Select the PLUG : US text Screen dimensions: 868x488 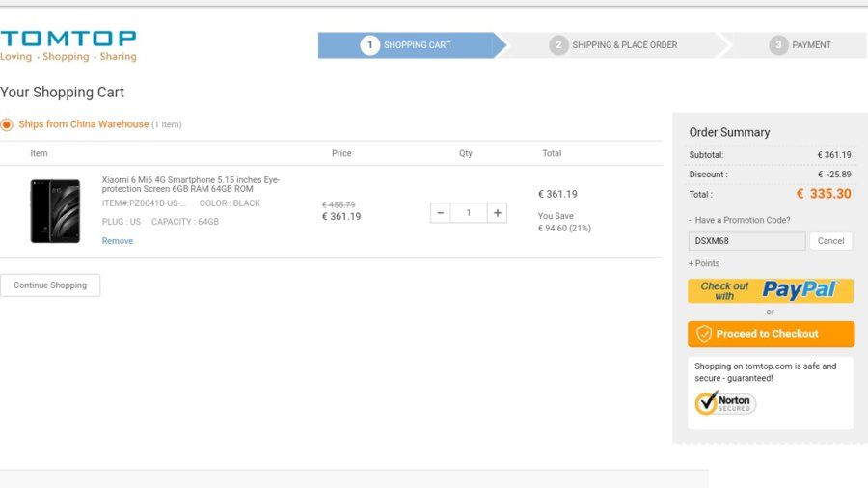(x=122, y=222)
